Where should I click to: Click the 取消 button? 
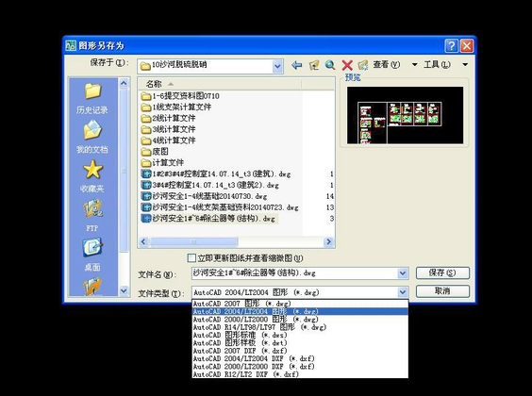(x=442, y=291)
